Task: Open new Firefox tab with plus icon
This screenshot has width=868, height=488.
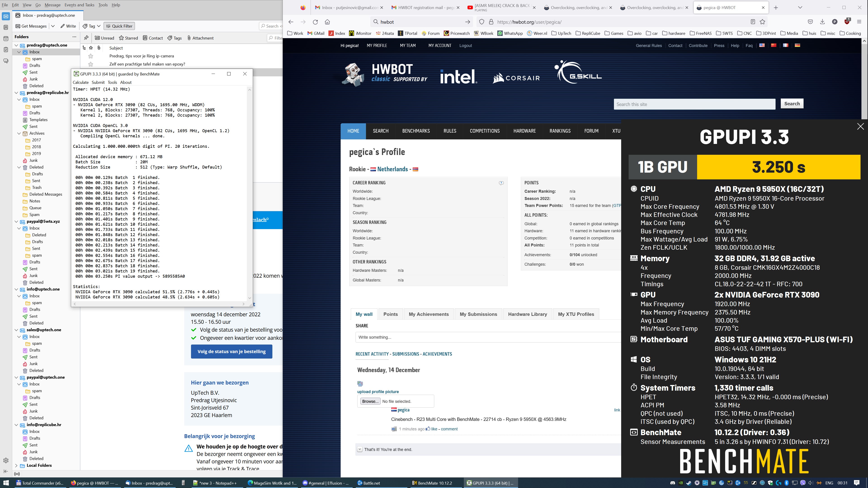Action: [776, 7]
